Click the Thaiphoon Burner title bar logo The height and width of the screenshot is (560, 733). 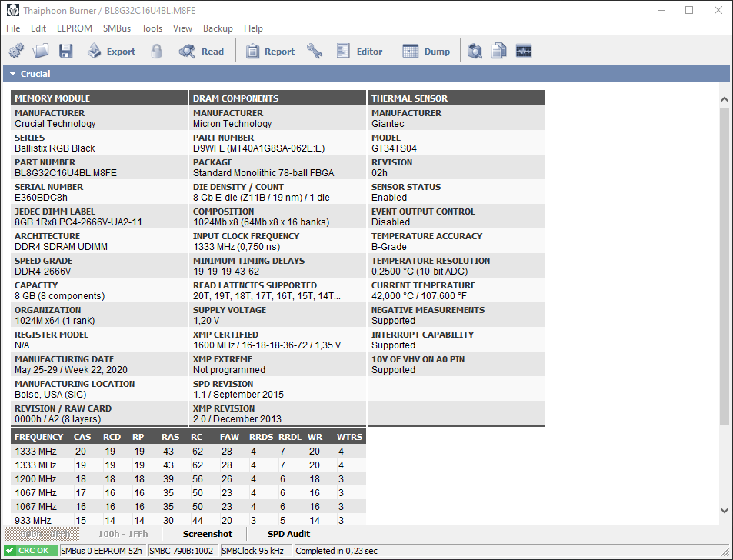pos(12,10)
